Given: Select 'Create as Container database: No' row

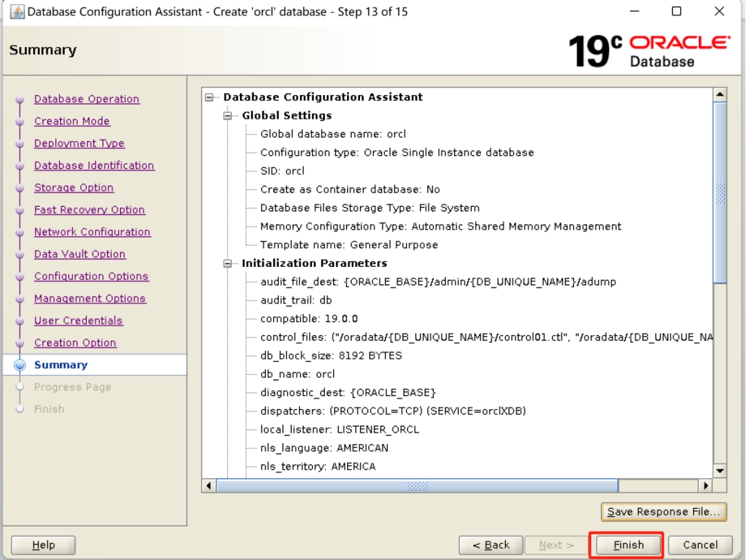Looking at the screenshot, I should [350, 190].
